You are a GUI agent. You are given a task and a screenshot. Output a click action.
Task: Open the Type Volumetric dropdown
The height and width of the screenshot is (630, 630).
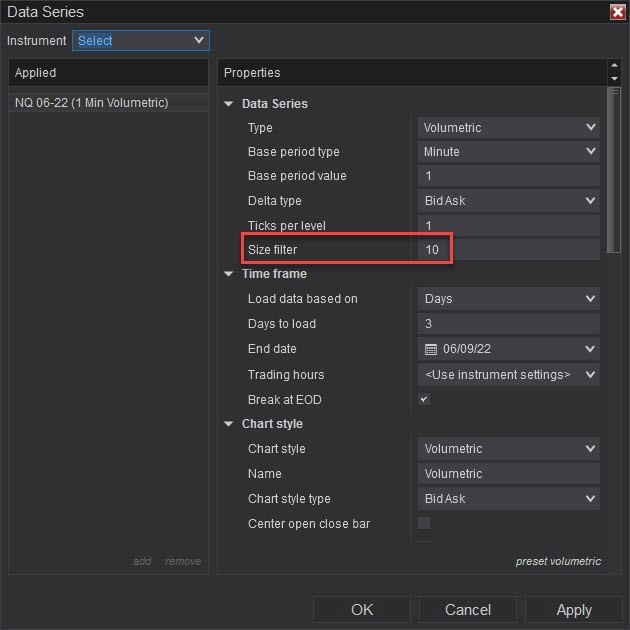508,128
